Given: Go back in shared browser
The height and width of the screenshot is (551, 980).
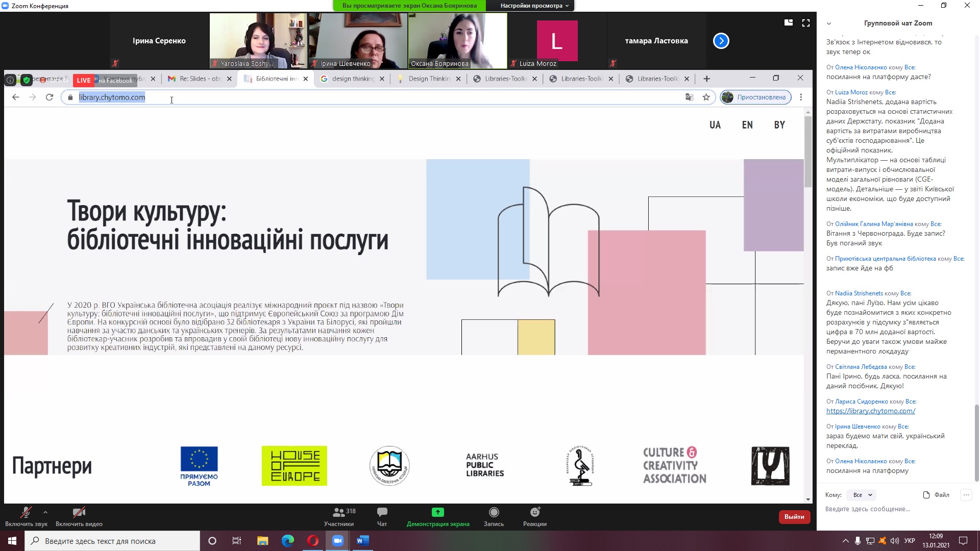Looking at the screenshot, I should point(16,97).
